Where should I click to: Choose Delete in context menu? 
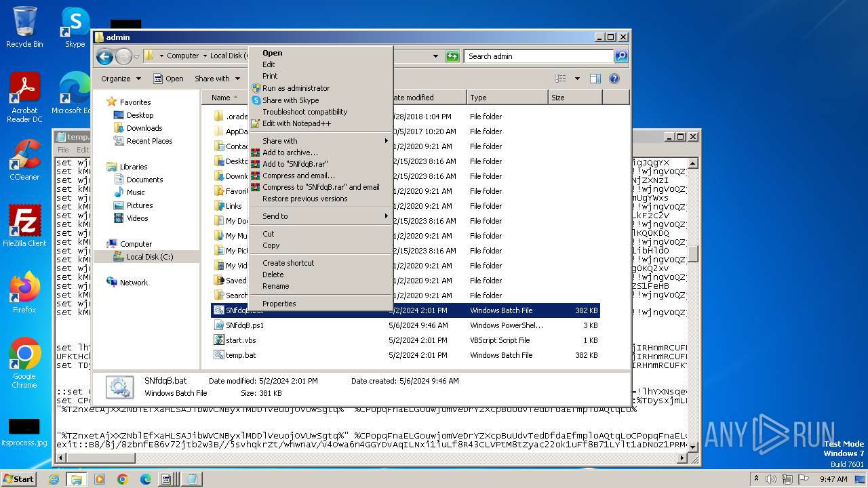(321, 274)
